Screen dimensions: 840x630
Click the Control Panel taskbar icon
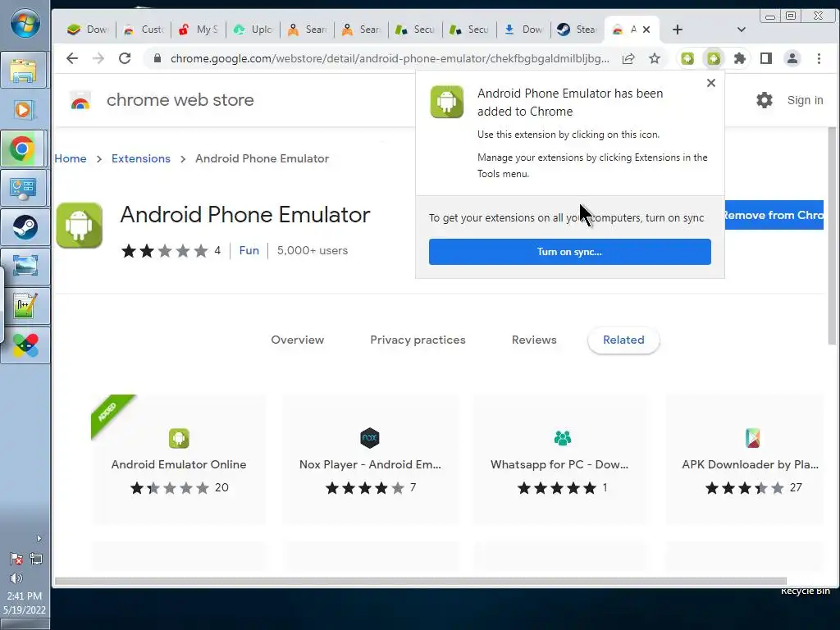[x=24, y=188]
